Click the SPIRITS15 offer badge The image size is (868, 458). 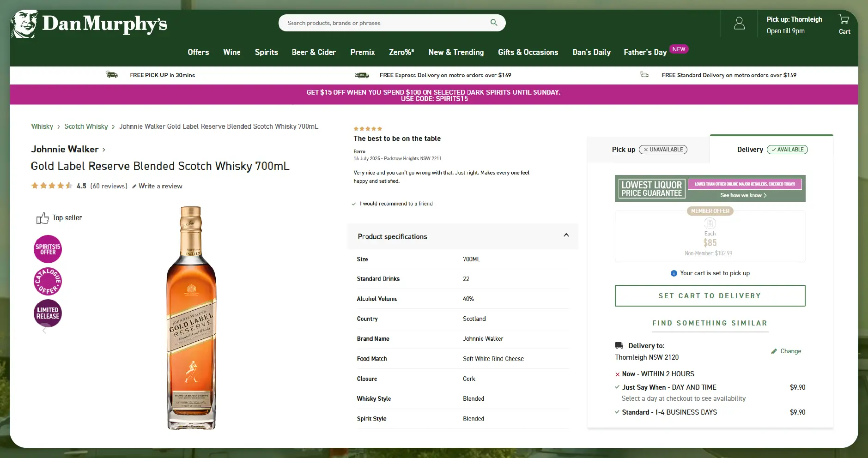tap(48, 249)
